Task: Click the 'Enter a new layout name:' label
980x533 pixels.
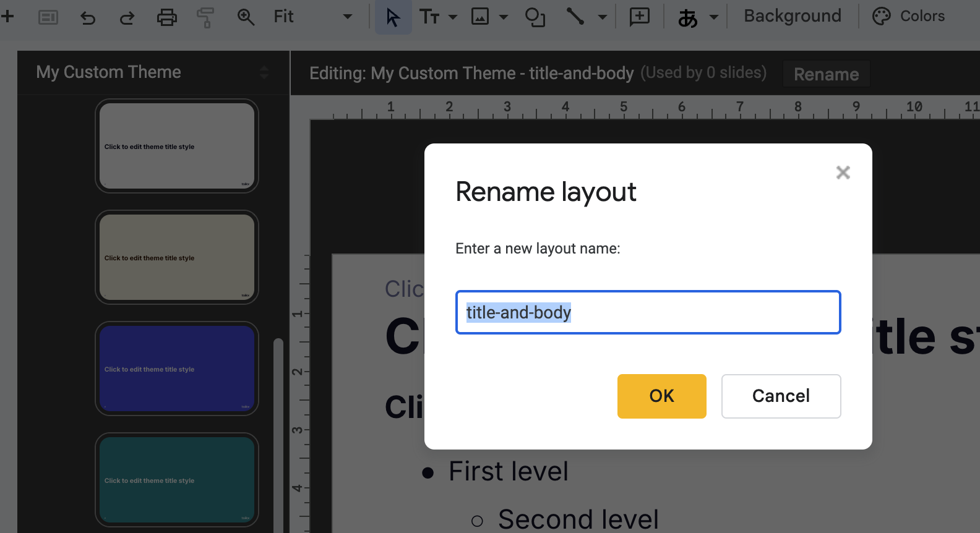Action: pyautogui.click(x=538, y=249)
